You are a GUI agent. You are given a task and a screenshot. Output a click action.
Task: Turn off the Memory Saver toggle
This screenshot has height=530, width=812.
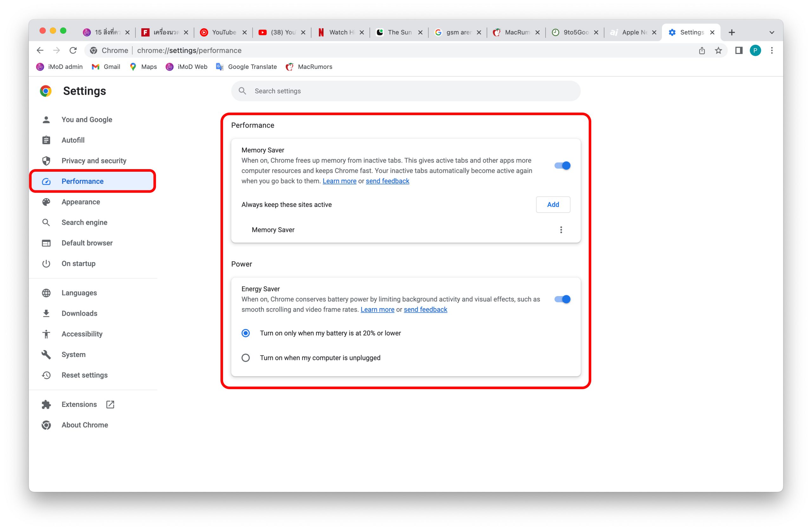pos(562,166)
